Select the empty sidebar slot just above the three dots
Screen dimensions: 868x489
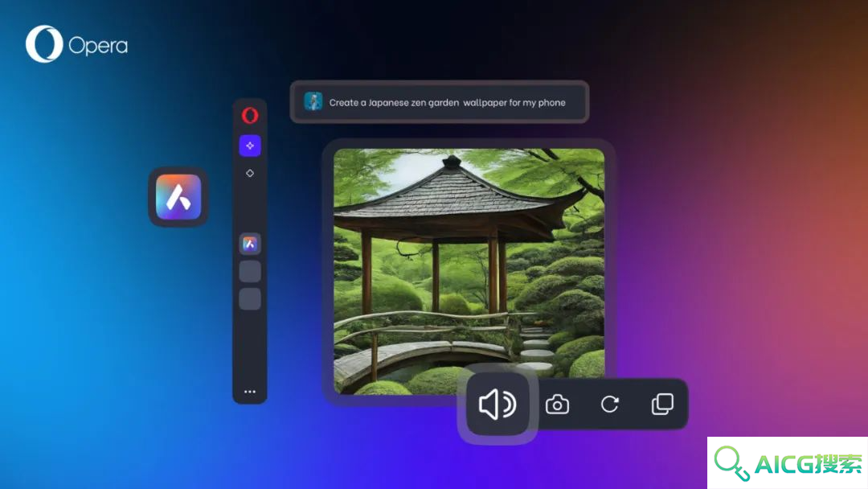250,299
